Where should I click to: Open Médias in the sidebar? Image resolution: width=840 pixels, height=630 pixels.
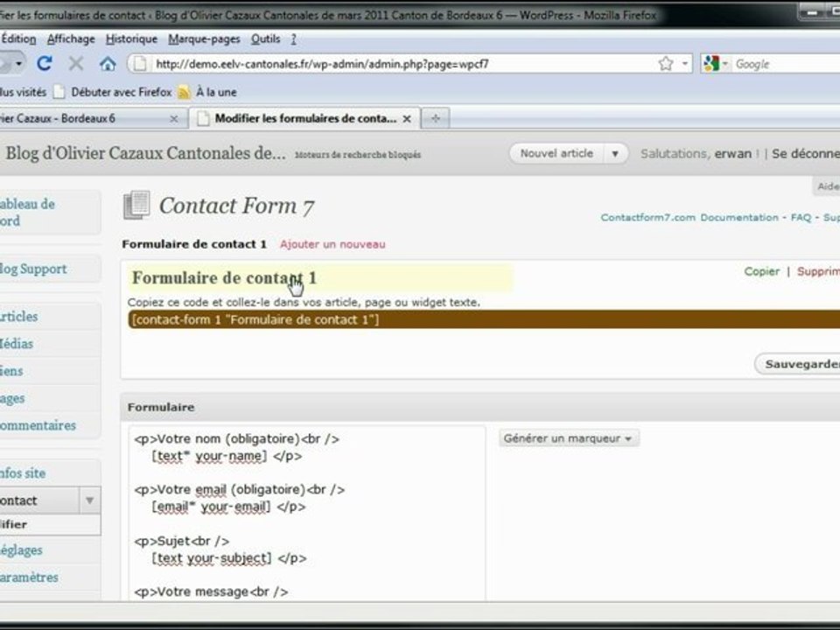point(17,344)
